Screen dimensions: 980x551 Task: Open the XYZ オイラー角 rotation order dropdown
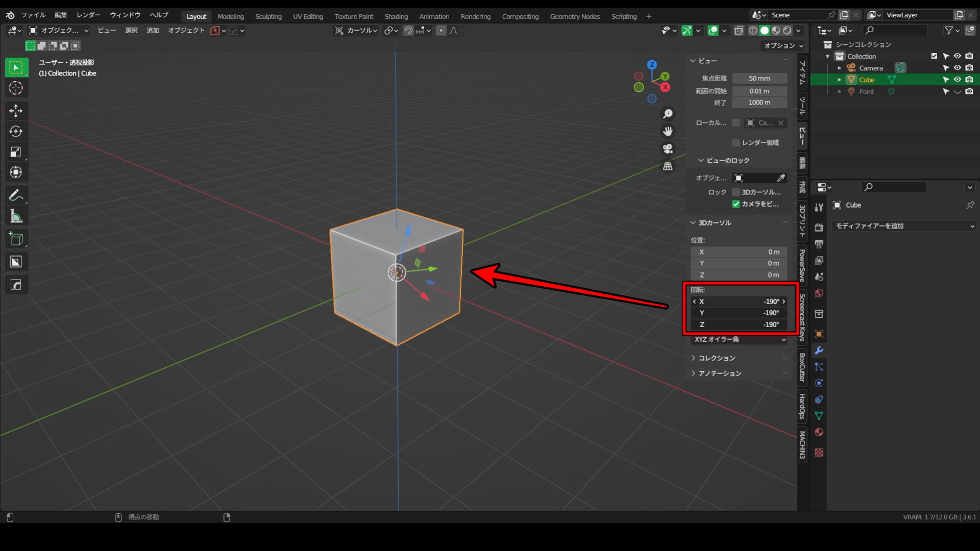pyautogui.click(x=739, y=339)
